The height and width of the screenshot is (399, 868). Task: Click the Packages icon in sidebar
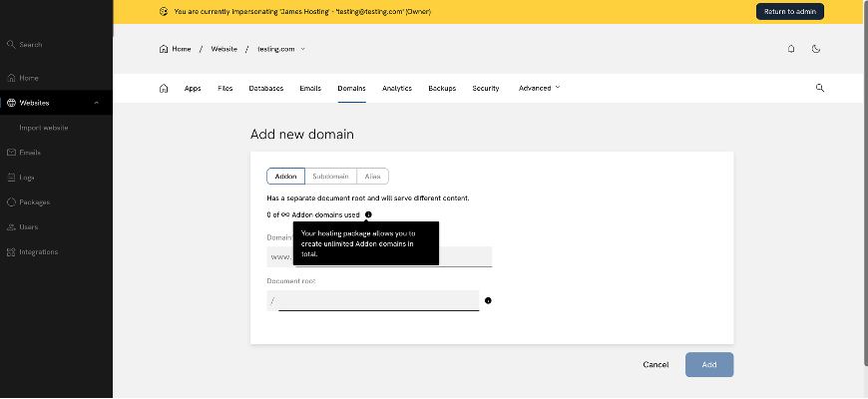pyautogui.click(x=11, y=201)
